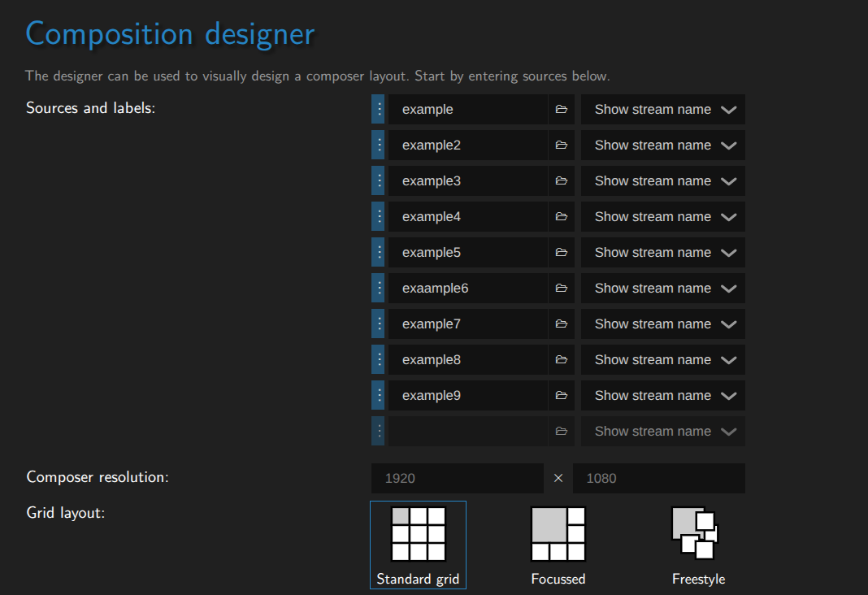This screenshot has height=595, width=868.
Task: Select the Focussed layout
Action: tap(558, 543)
